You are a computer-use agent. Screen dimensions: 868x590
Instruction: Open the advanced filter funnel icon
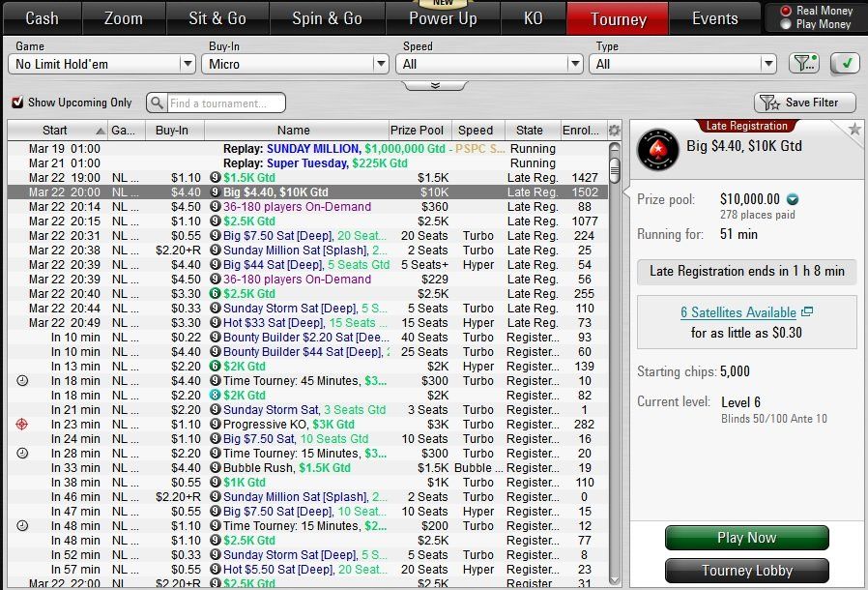pyautogui.click(x=804, y=64)
